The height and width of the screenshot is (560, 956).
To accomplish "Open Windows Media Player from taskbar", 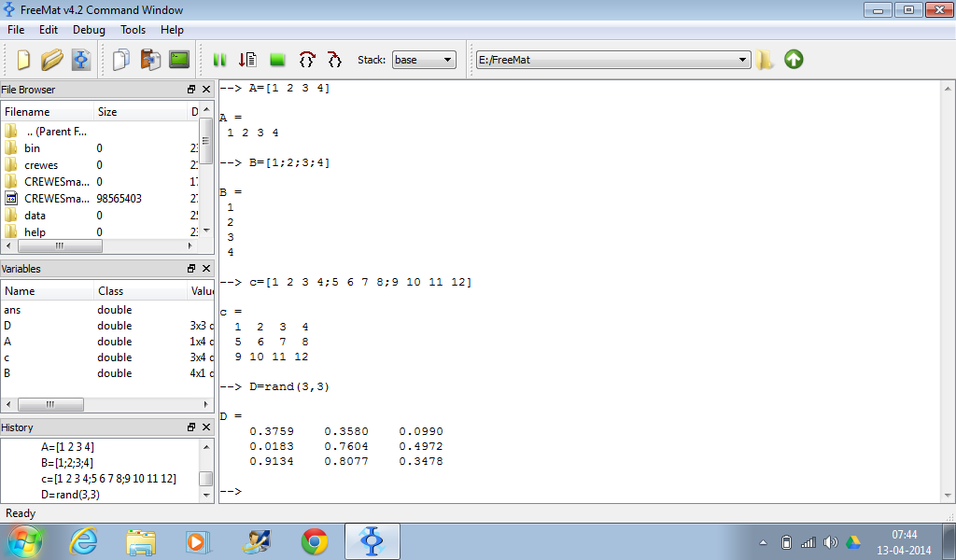I will [198, 541].
